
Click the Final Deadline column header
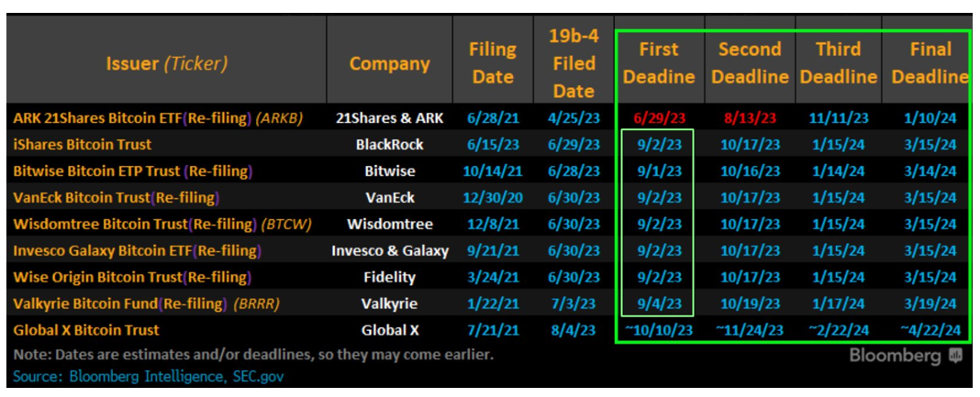[x=930, y=63]
